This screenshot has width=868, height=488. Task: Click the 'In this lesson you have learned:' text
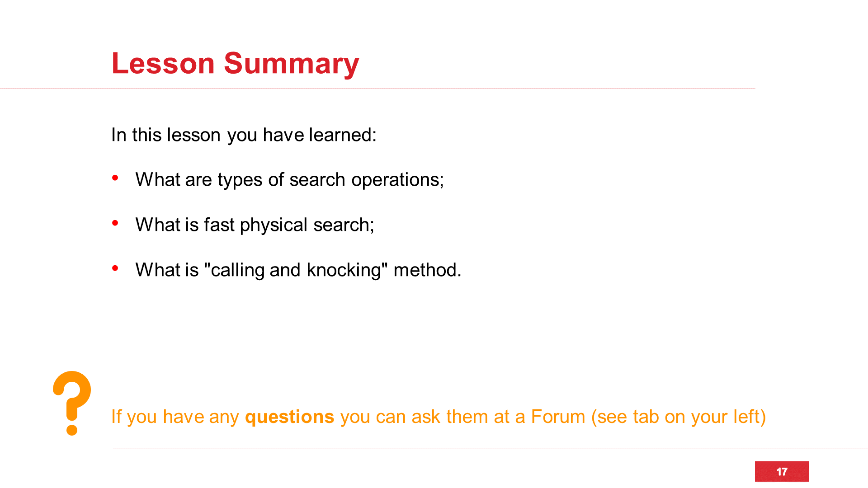point(244,135)
